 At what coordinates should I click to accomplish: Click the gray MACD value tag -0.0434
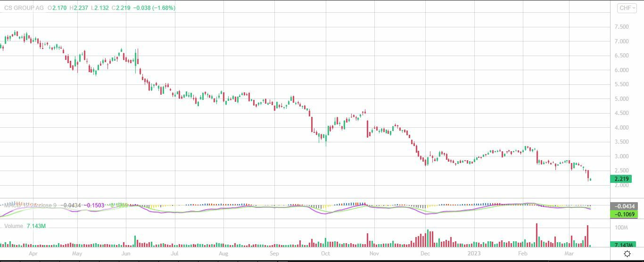tap(620, 206)
